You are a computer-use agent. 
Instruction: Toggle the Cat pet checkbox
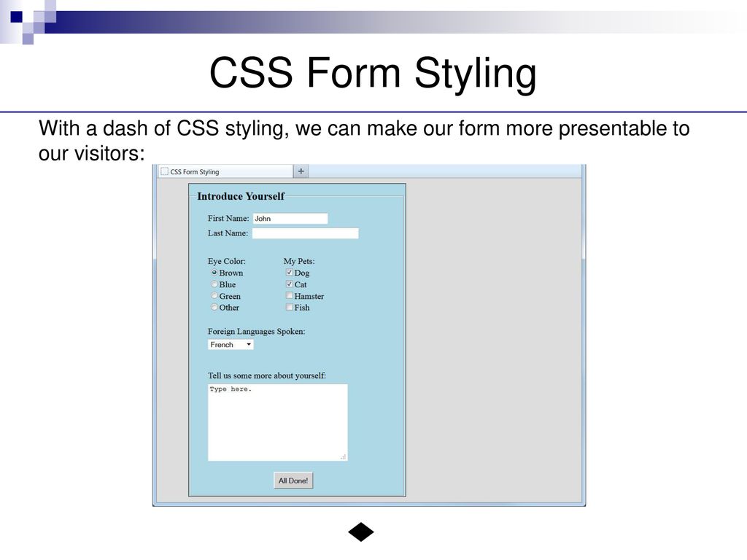pos(289,284)
